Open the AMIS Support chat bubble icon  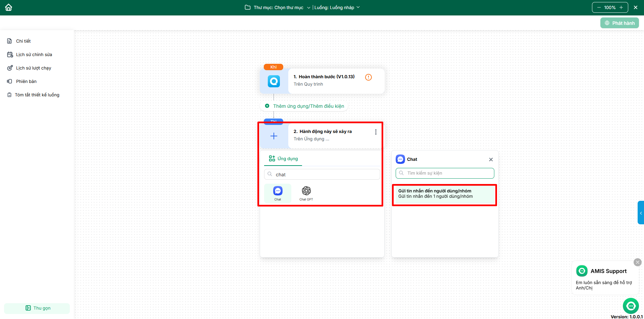point(631,306)
